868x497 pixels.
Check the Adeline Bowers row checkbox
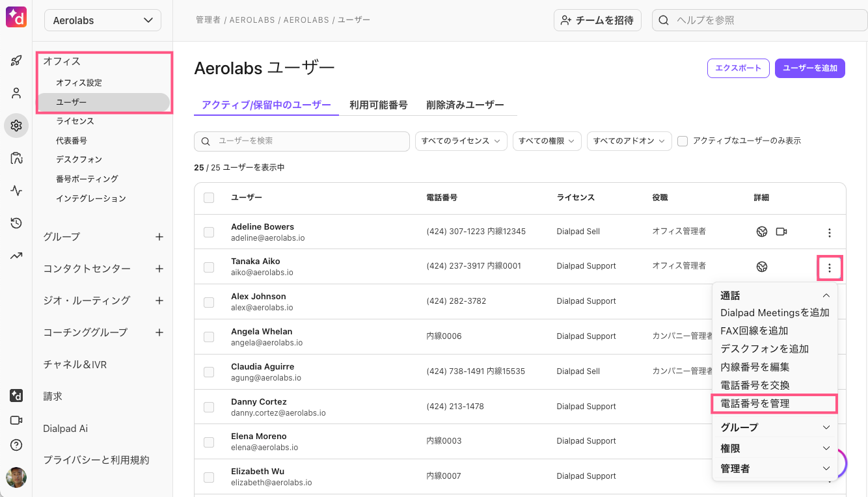click(209, 232)
